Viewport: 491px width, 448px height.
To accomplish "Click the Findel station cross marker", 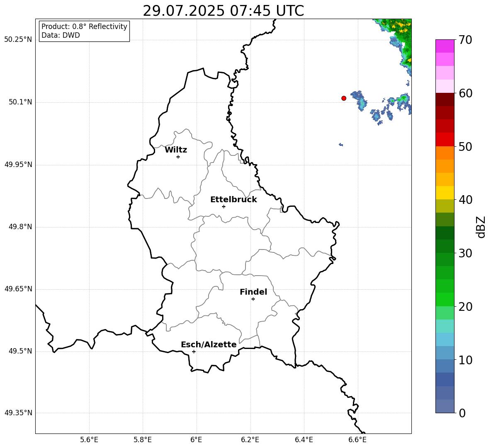I will tap(253, 299).
